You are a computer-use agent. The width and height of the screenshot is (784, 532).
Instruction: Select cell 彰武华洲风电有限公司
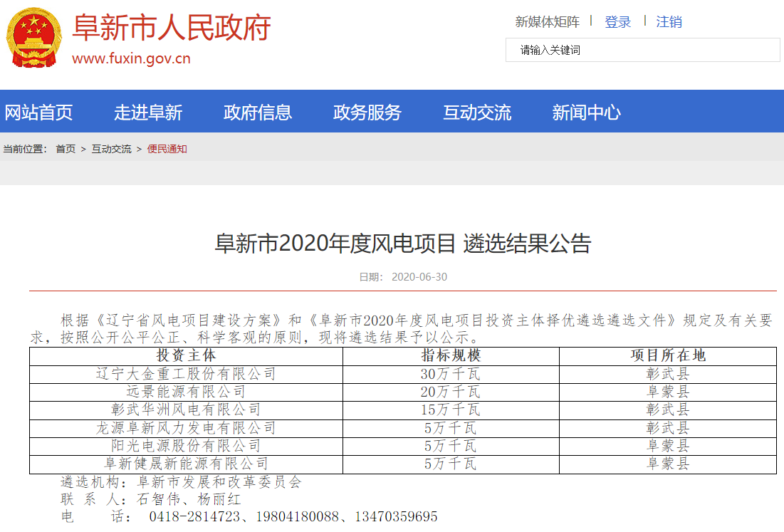click(x=186, y=410)
